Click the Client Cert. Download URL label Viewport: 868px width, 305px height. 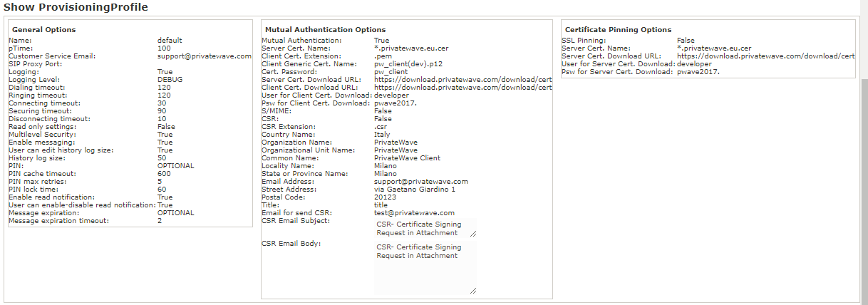[310, 88]
